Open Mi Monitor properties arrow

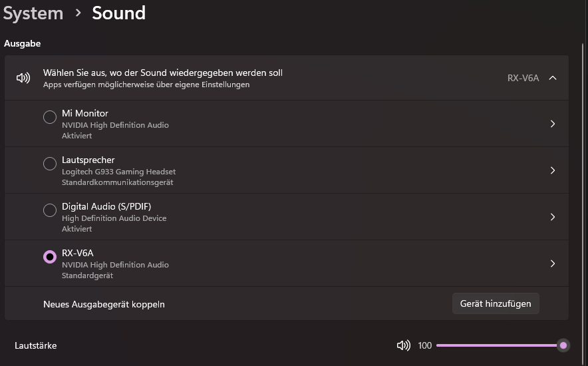(553, 124)
